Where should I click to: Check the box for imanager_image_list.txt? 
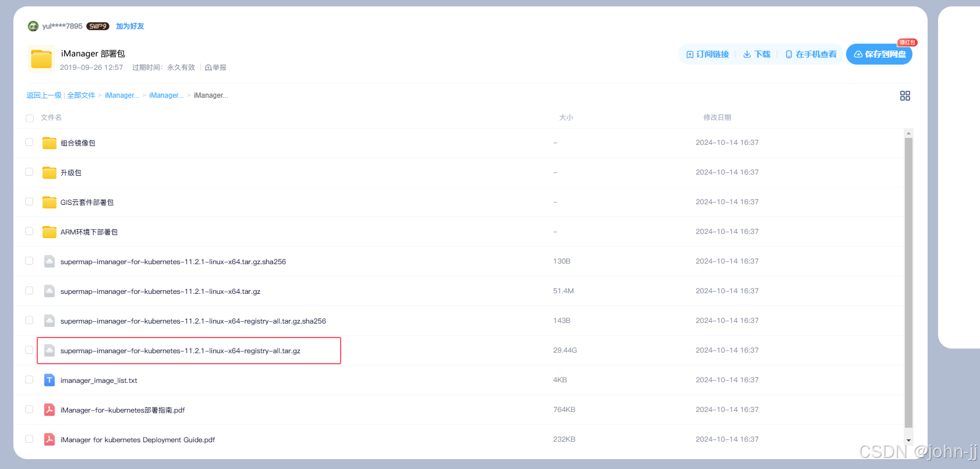click(29, 379)
